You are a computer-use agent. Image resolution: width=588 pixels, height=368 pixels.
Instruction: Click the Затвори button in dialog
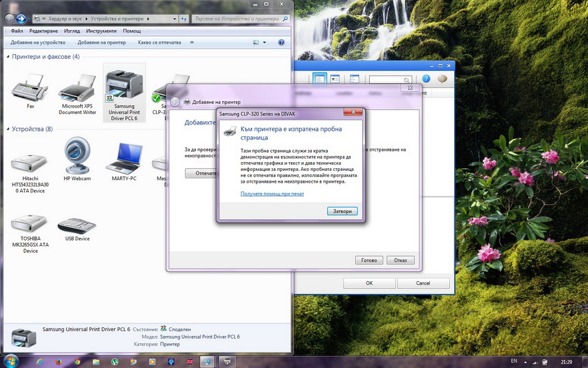click(x=342, y=212)
